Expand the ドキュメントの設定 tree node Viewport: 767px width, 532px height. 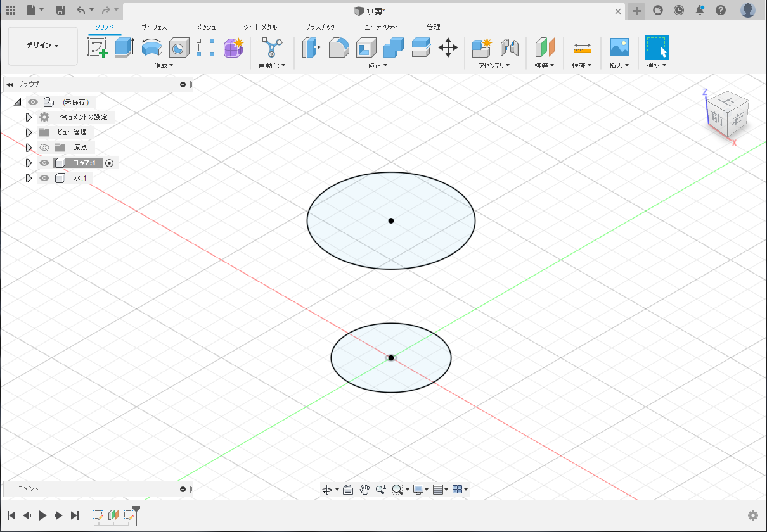coord(29,117)
